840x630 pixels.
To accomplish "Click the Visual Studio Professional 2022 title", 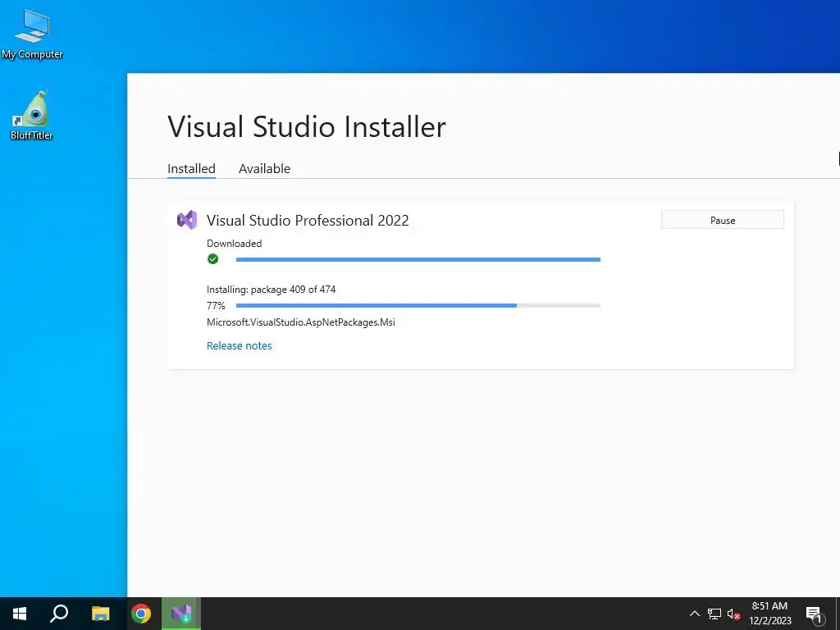I will click(x=308, y=220).
